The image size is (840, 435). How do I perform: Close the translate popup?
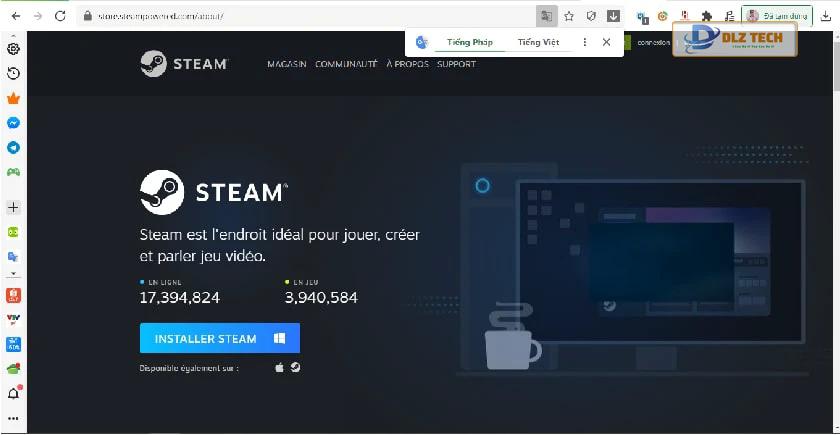coord(606,42)
